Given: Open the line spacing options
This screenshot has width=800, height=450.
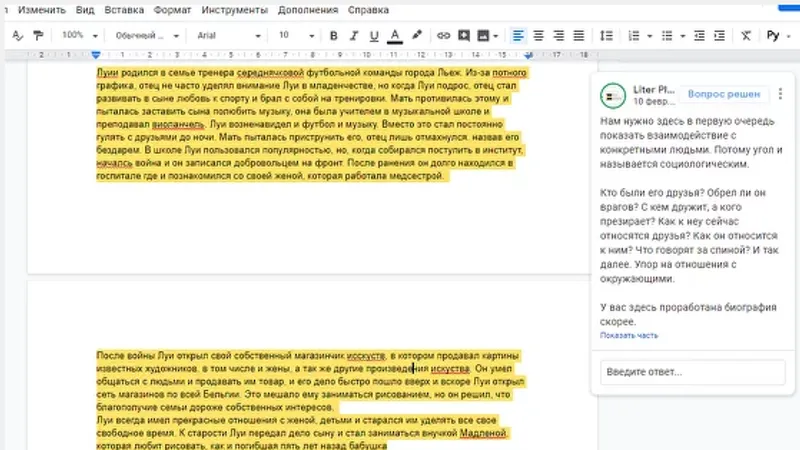Looking at the screenshot, I should click(606, 36).
